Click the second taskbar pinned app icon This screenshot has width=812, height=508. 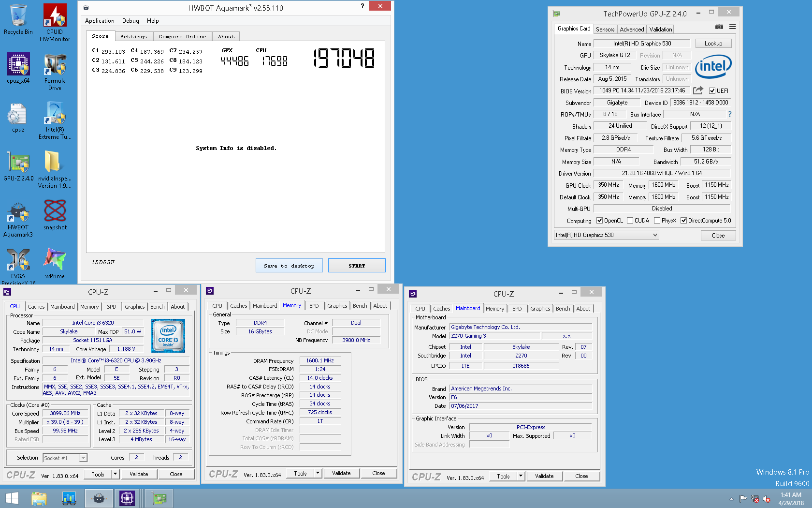69,498
